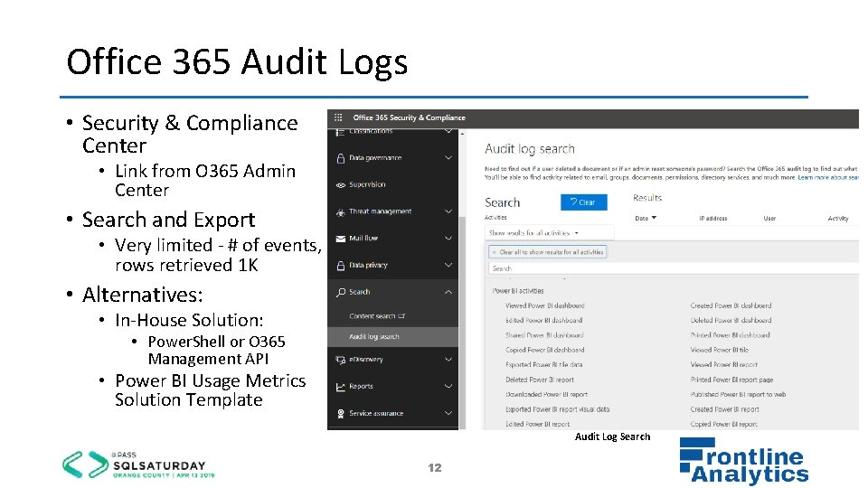The image size is (868, 488).
Task: Expand the Service assurance chevron
Action: click(448, 413)
